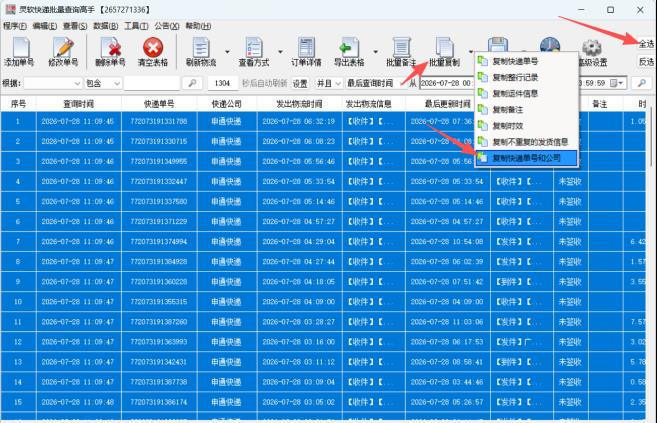Choose 复制时效 in the popup menu

point(526,126)
